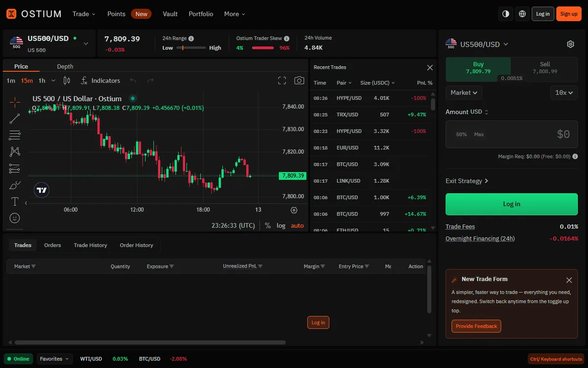
Task: Toggle auto scale on chart
Action: pyautogui.click(x=297, y=226)
